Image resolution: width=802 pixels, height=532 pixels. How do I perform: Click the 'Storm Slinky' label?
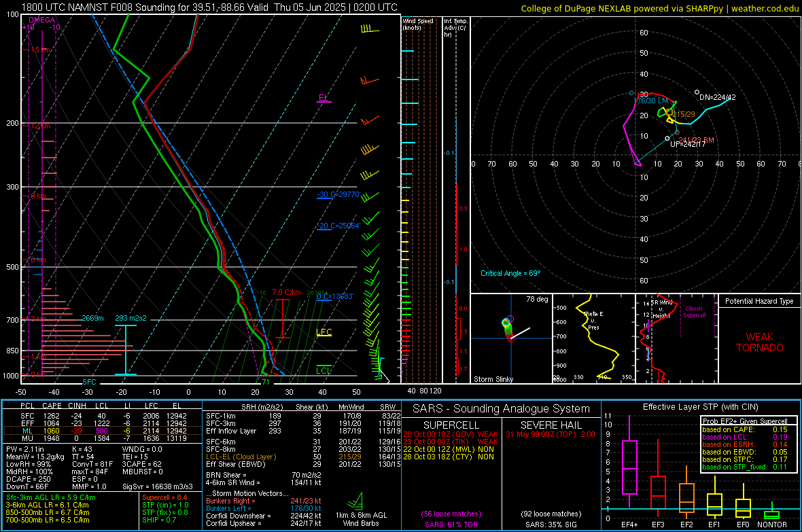[x=493, y=379]
